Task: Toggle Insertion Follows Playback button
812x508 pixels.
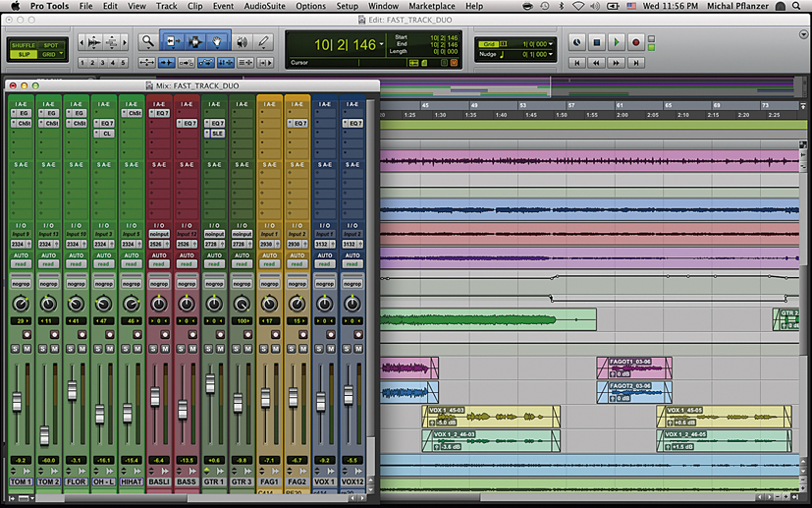Action: 265,63
